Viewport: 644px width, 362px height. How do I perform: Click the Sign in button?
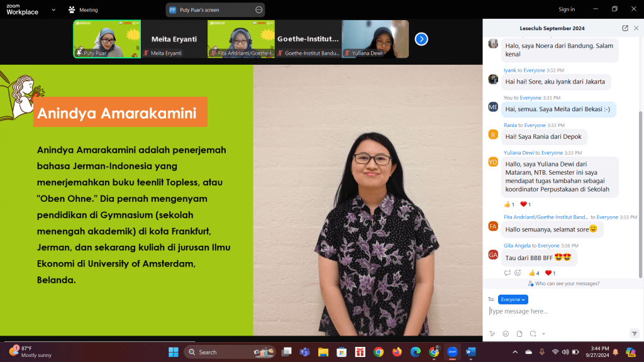(x=567, y=9)
